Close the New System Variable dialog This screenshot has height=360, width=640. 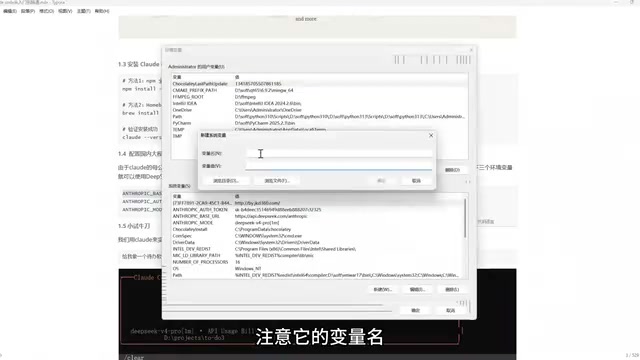(431, 135)
